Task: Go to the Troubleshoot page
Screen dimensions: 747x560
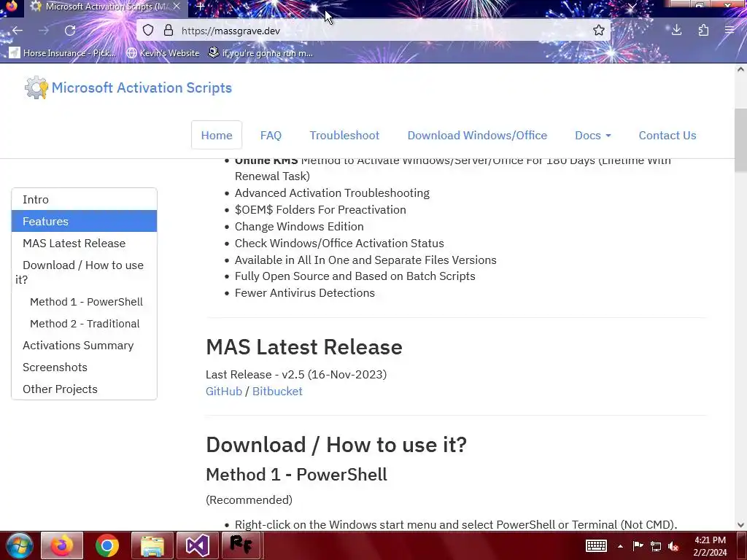Action: pyautogui.click(x=344, y=135)
